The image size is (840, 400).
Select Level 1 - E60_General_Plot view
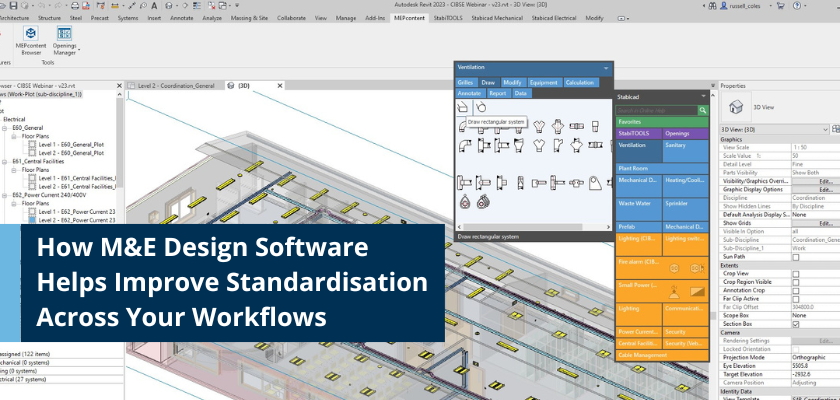click(73, 146)
